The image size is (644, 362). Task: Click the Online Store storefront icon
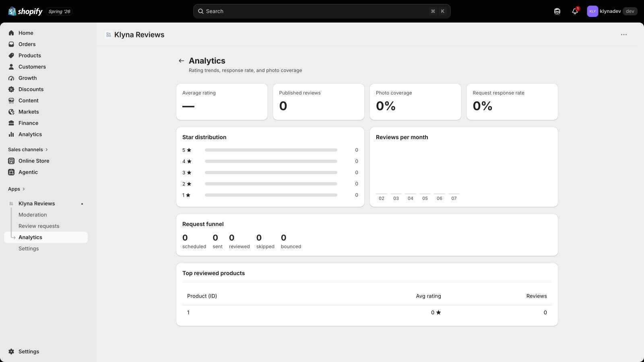(x=11, y=161)
